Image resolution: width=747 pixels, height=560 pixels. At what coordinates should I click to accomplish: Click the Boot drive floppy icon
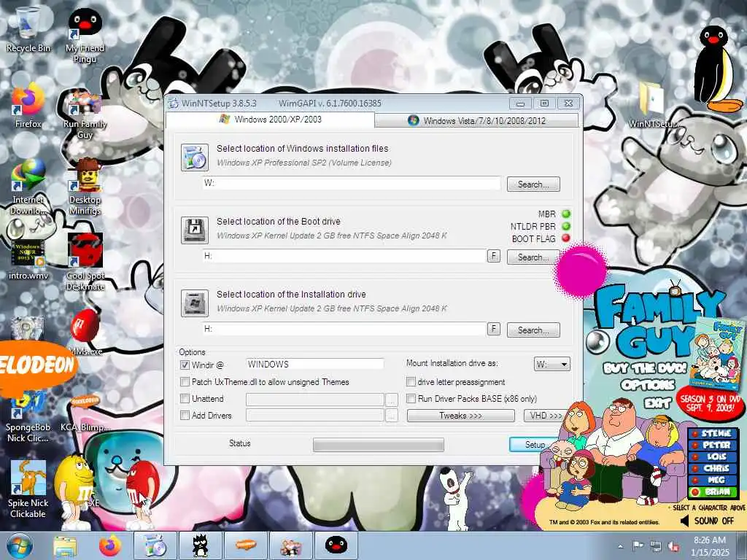coord(194,230)
